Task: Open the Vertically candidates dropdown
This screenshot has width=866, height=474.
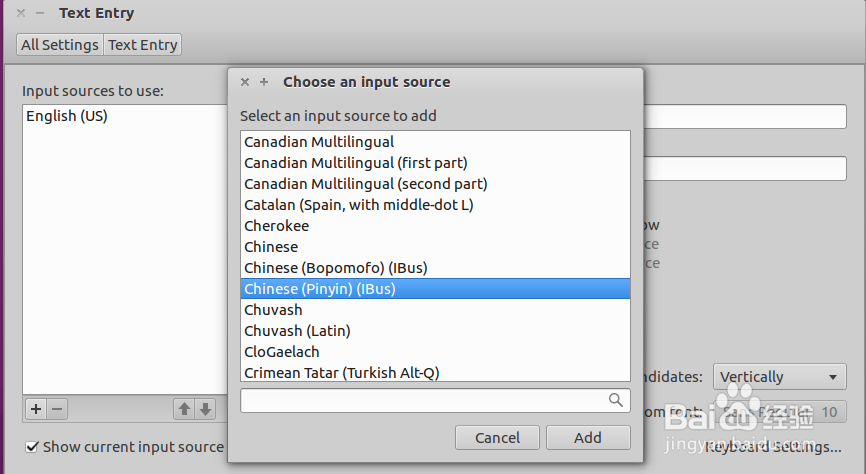Action: point(779,377)
